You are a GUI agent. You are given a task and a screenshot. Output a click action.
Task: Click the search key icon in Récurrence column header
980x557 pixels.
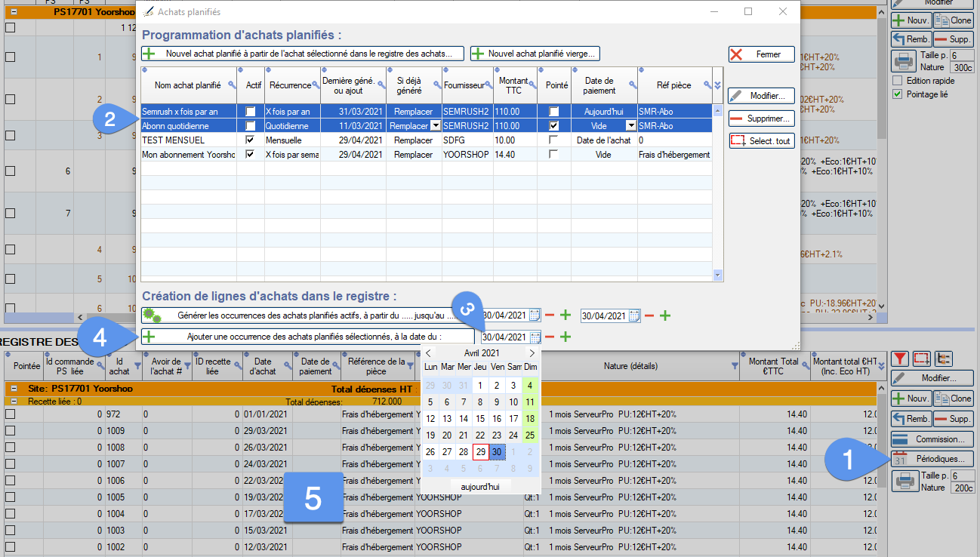(315, 85)
